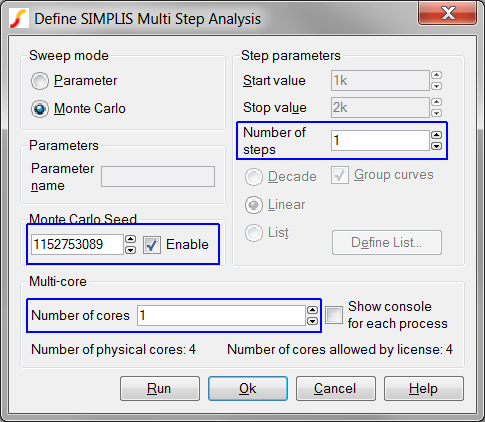Screen dimensions: 485x422
Task: Decrement the Monte Carlo Seed value
Action: point(130,250)
